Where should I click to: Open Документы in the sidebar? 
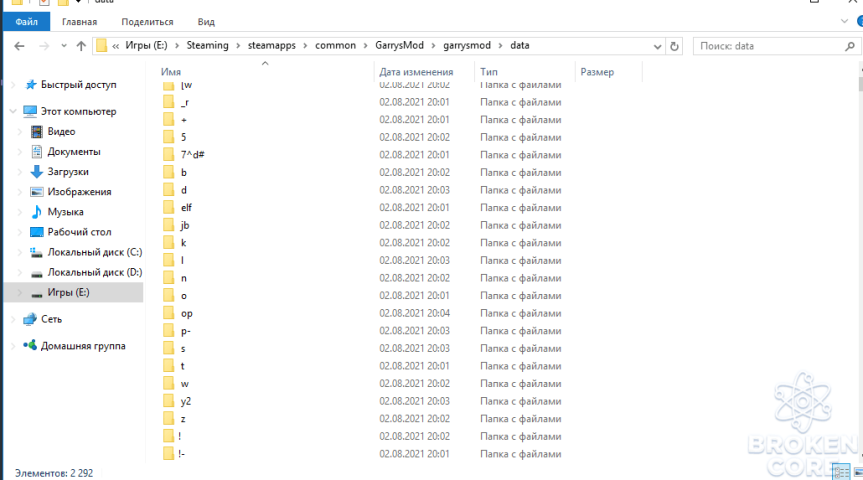74,151
